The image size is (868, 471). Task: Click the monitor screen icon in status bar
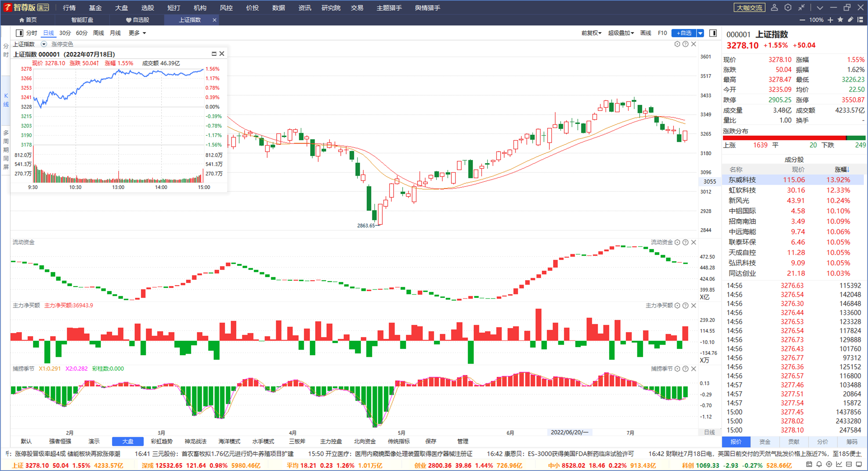[859, 465]
